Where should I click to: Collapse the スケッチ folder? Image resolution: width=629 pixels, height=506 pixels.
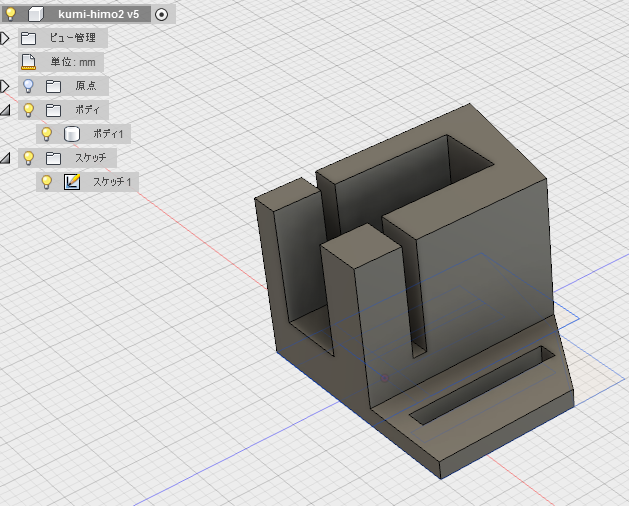click(x=5, y=158)
